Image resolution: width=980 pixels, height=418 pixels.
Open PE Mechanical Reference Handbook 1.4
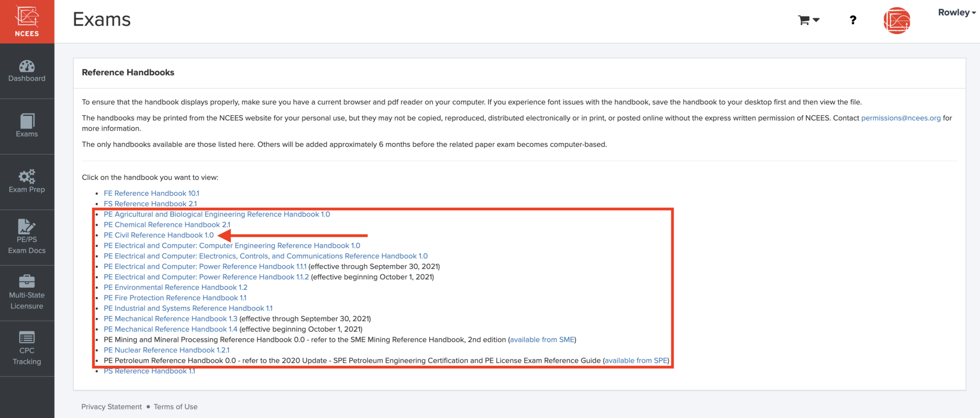point(170,329)
